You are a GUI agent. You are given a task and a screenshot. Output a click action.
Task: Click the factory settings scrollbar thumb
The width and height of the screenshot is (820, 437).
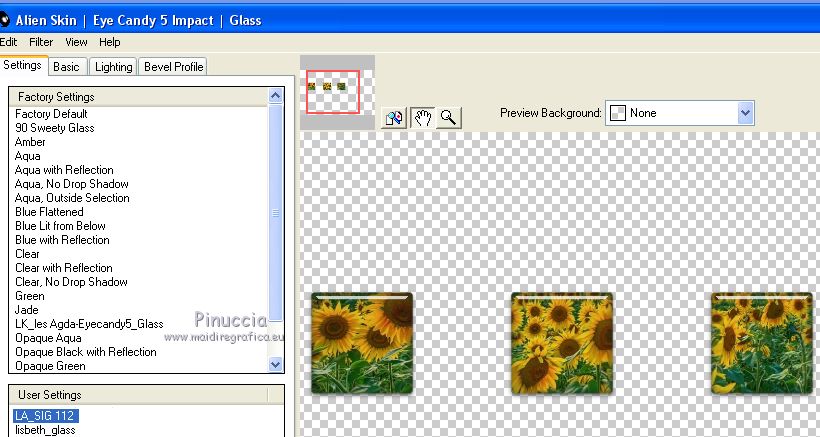(275, 213)
